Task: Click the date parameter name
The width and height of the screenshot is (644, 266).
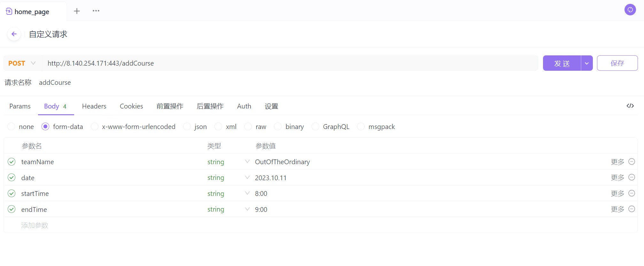Action: click(28, 178)
